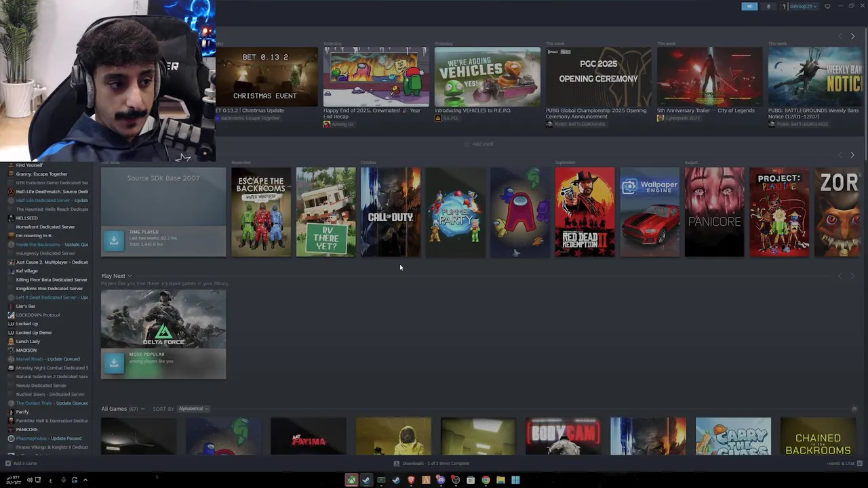Open Christmas Event BET 0.13.2 news card
The image size is (868, 488).
[267, 77]
